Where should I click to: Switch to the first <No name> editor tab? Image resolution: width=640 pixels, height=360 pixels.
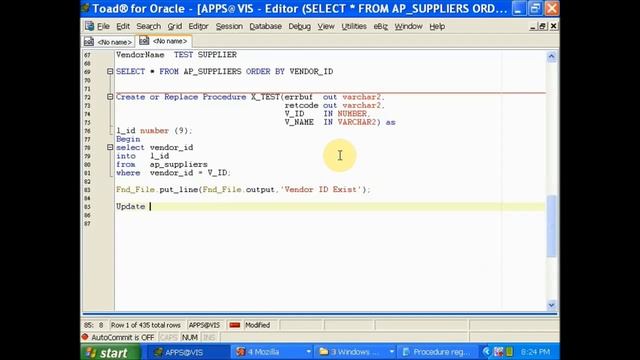click(x=108, y=42)
